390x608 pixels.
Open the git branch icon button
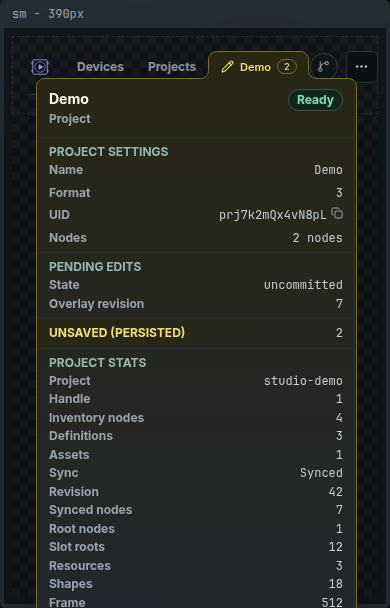point(324,67)
